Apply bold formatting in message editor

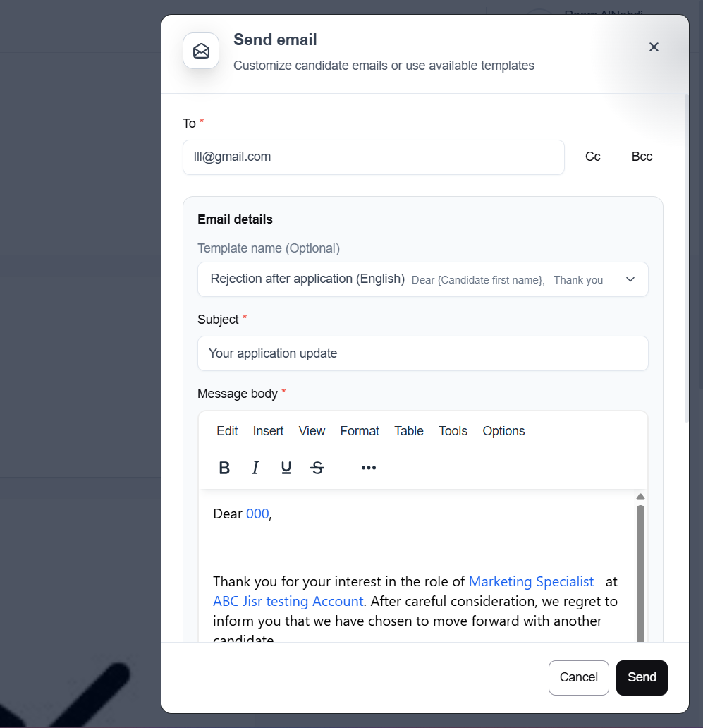point(224,468)
